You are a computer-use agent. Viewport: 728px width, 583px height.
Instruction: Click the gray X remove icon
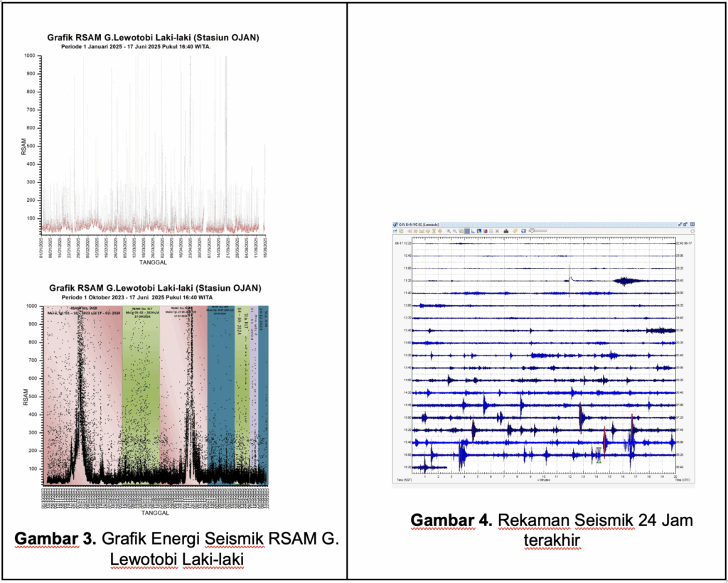click(497, 231)
